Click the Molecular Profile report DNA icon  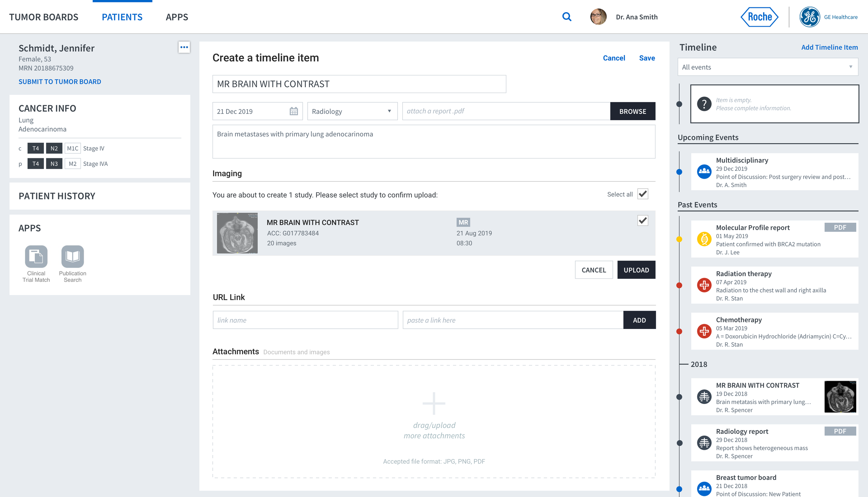tap(704, 239)
